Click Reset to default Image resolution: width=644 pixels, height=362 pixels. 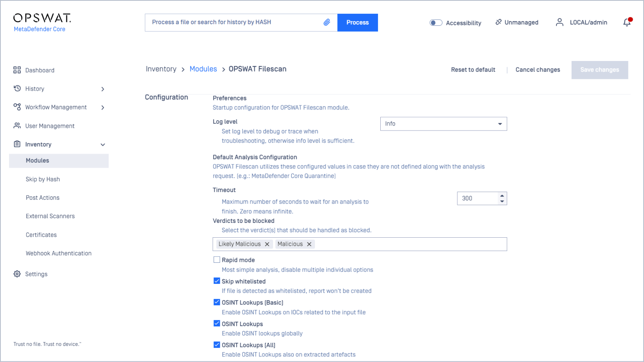point(473,70)
